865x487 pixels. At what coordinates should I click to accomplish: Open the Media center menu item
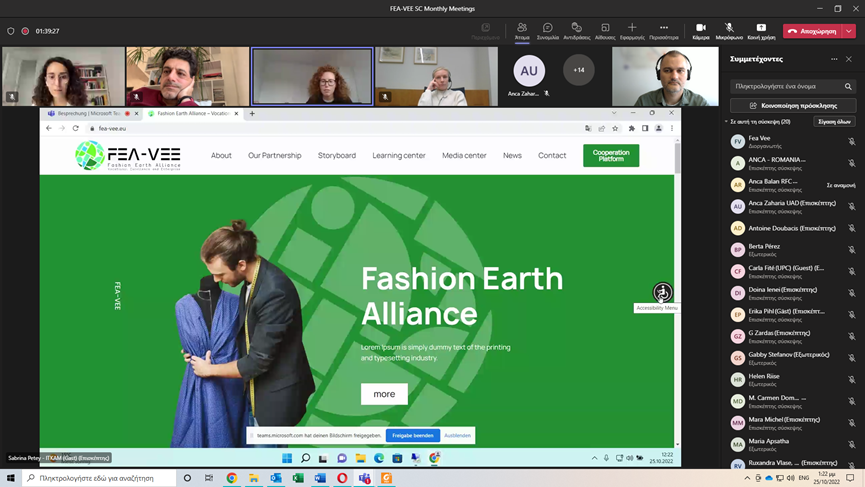464,156
